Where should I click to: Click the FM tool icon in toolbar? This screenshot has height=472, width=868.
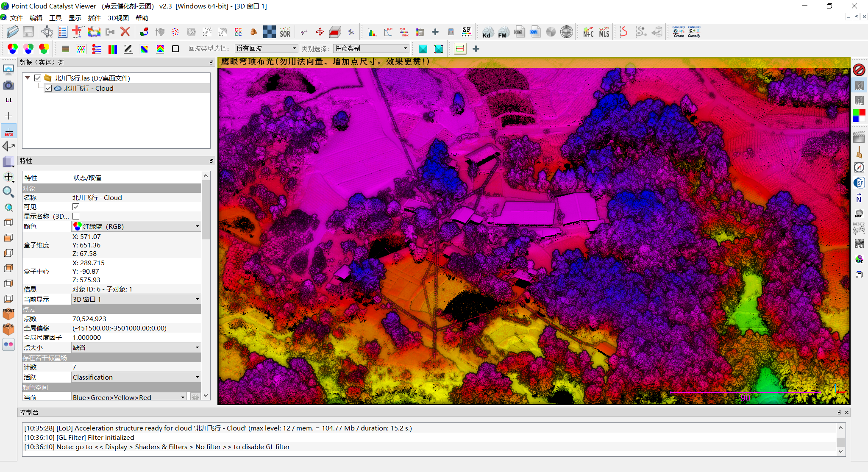click(501, 33)
